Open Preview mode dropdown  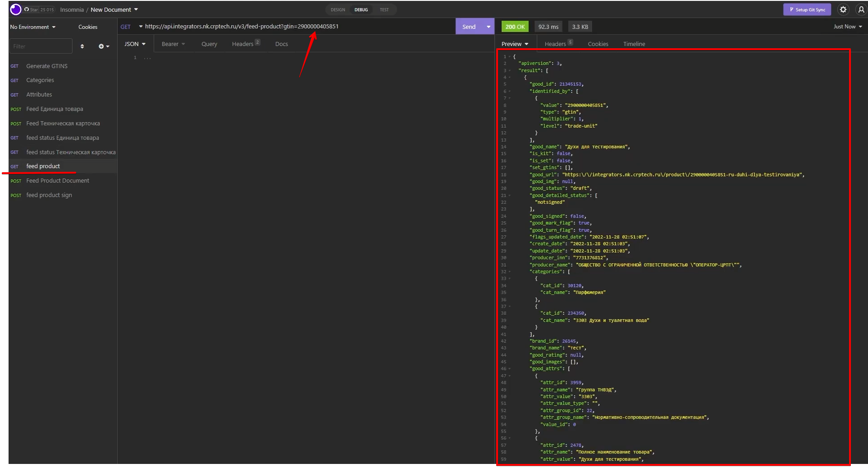point(515,44)
